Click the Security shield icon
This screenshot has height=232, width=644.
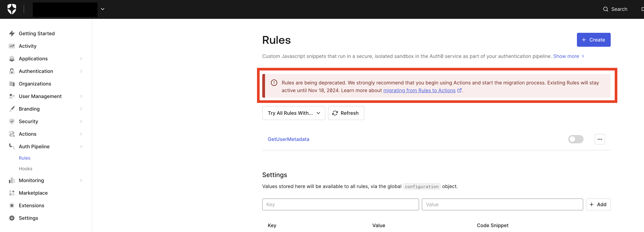pos(12,121)
